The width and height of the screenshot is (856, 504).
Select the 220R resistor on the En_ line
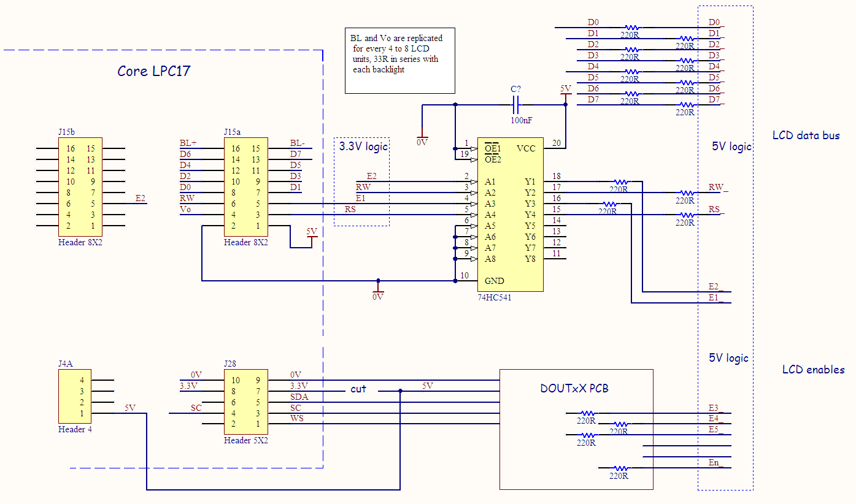click(620, 468)
